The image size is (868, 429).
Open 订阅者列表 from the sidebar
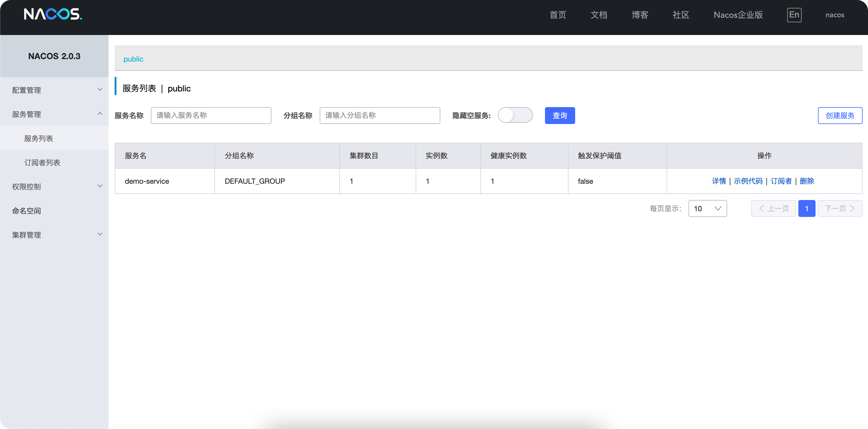point(43,162)
